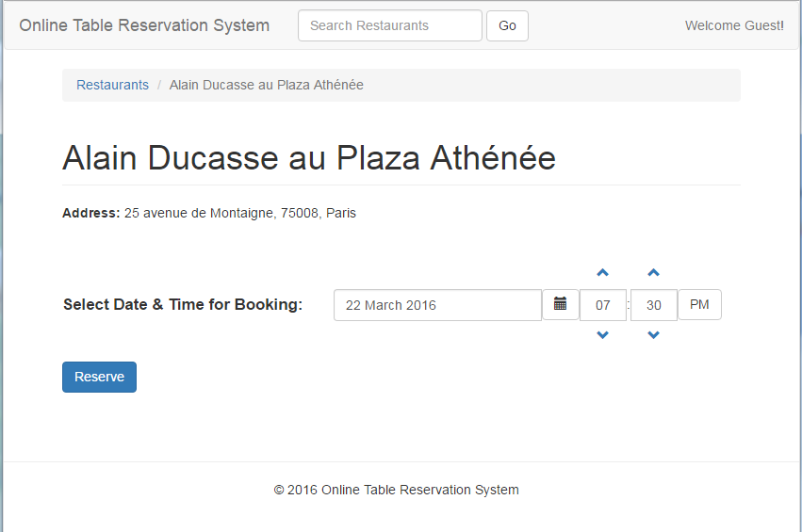Viewport: 802px width, 532px height.
Task: Increase the hour with the up chevron
Action: (x=602, y=273)
